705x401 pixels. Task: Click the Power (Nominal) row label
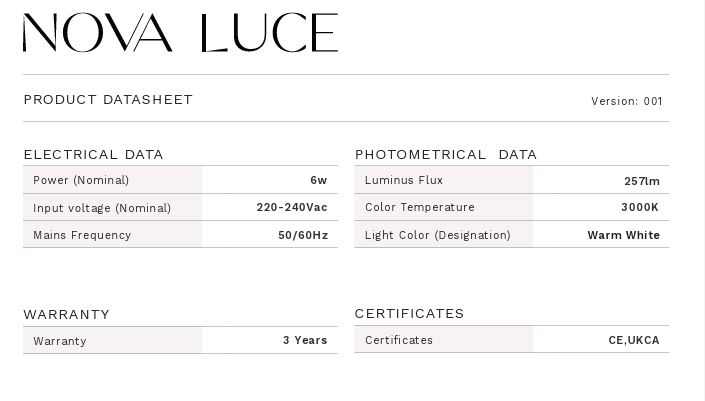81,180
